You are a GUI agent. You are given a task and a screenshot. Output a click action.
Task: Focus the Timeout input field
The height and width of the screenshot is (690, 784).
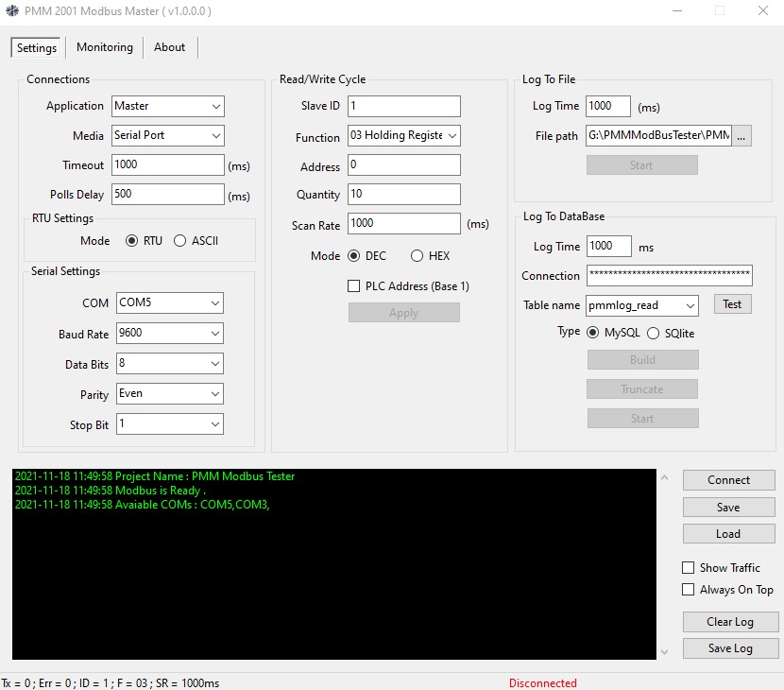168,164
